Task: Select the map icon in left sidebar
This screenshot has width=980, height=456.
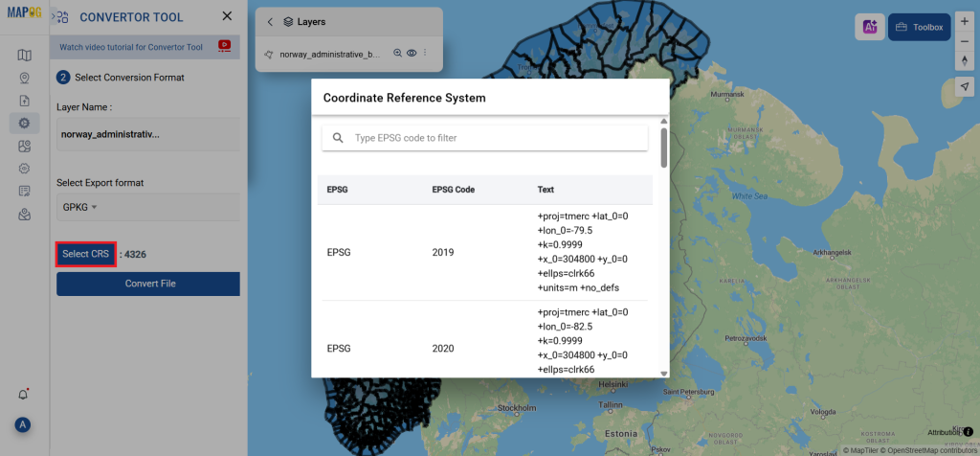Action: click(24, 55)
